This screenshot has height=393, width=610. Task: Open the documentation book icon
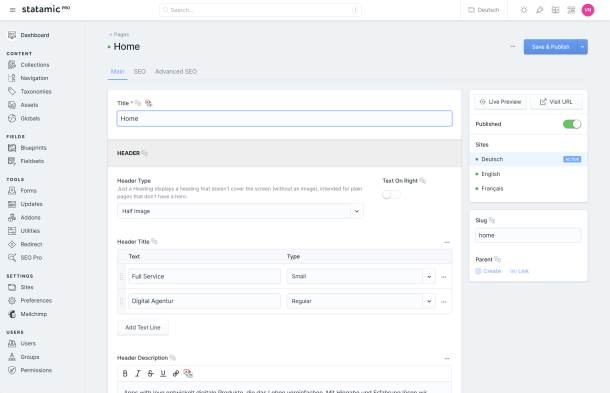(x=555, y=10)
